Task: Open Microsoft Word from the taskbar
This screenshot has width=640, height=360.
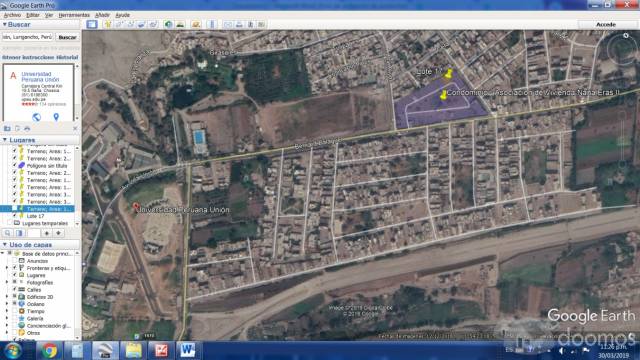Action: 188,350
